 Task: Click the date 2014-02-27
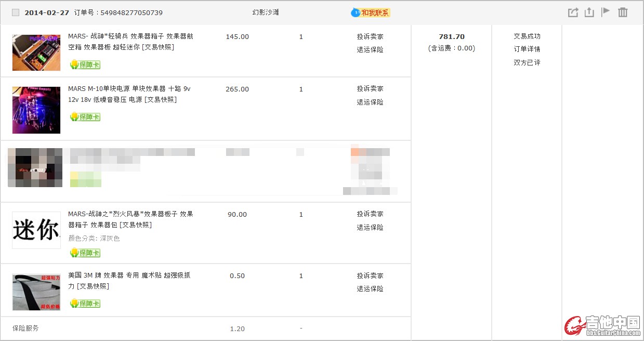pyautogui.click(x=47, y=12)
